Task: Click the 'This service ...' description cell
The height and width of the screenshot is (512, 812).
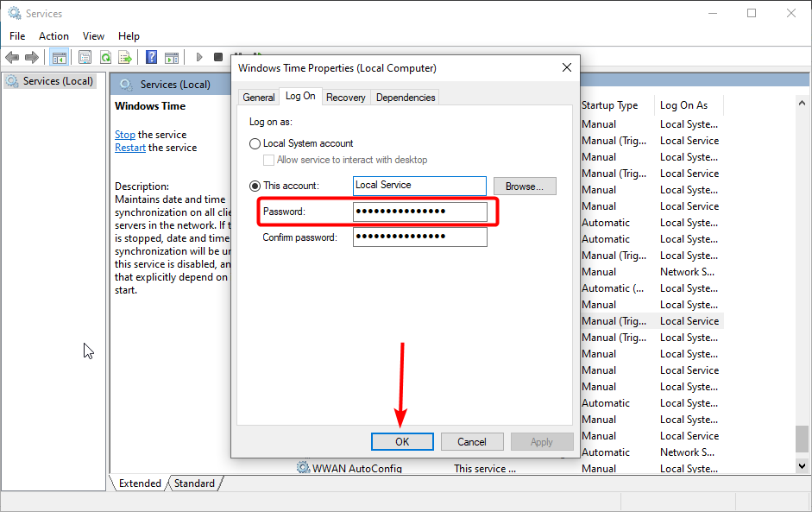Action: (485, 469)
